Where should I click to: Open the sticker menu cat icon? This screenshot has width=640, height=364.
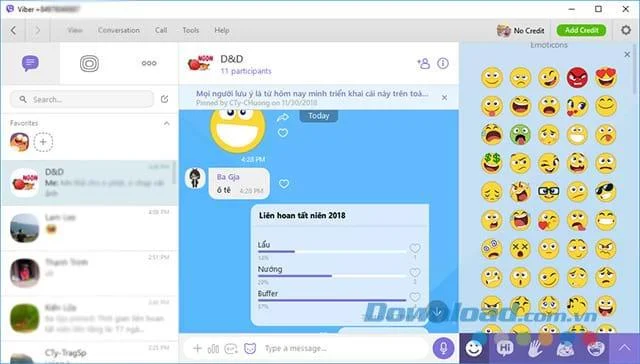pos(250,348)
